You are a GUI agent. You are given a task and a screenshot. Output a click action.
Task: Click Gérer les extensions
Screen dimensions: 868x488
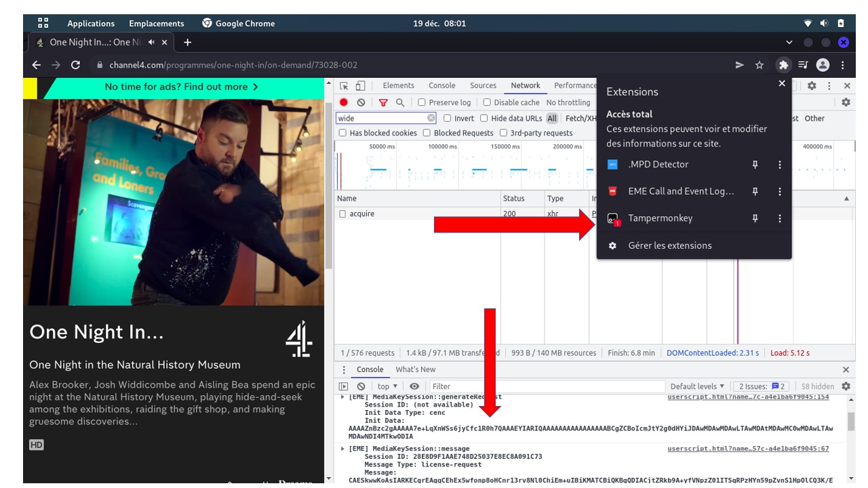669,245
